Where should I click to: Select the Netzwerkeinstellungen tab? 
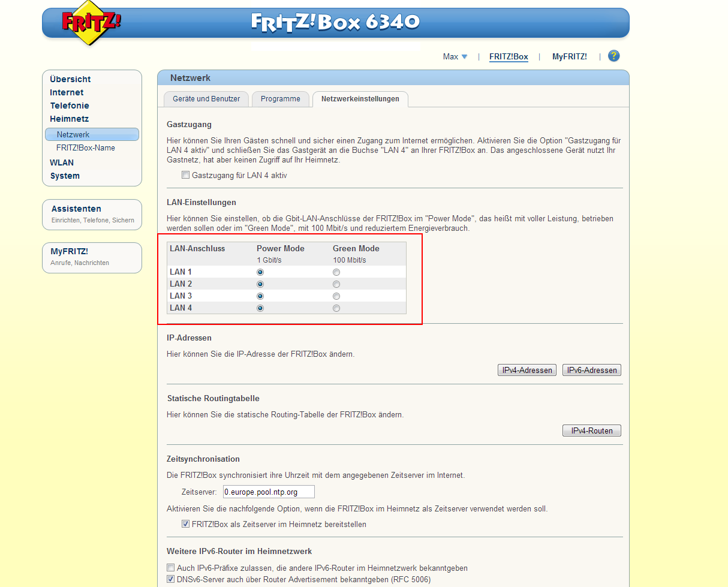point(360,99)
